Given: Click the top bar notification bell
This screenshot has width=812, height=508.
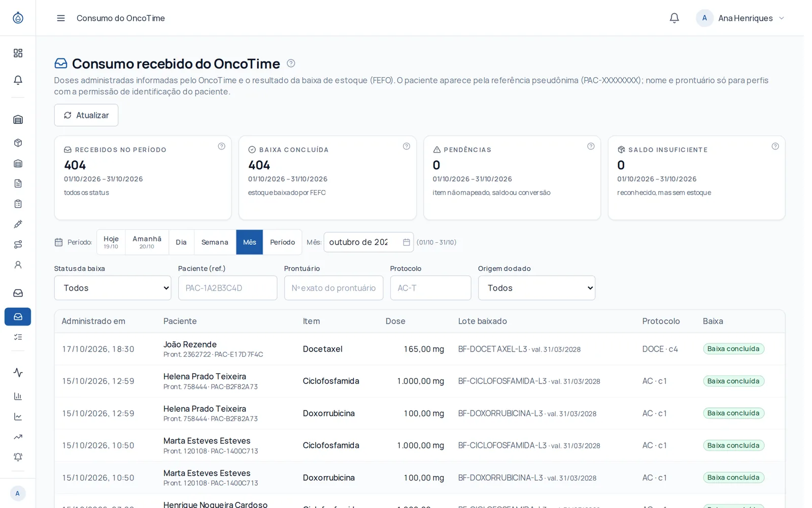Looking at the screenshot, I should click(674, 18).
